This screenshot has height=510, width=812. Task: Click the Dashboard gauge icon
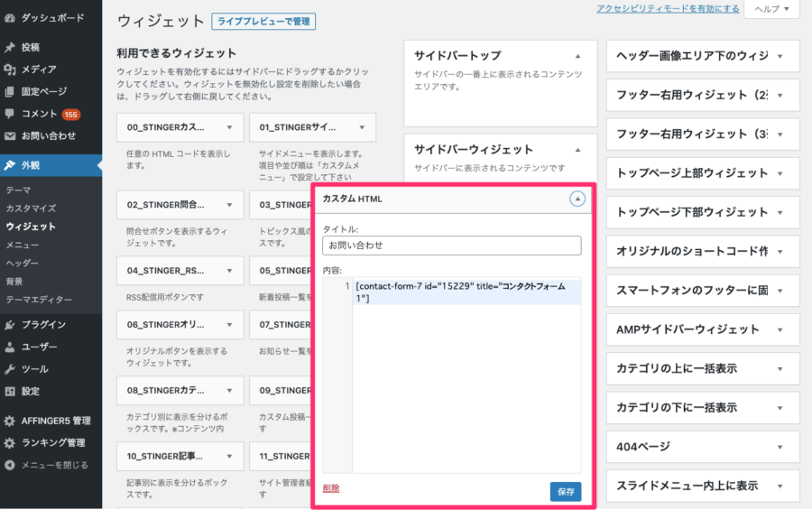pyautogui.click(x=9, y=18)
